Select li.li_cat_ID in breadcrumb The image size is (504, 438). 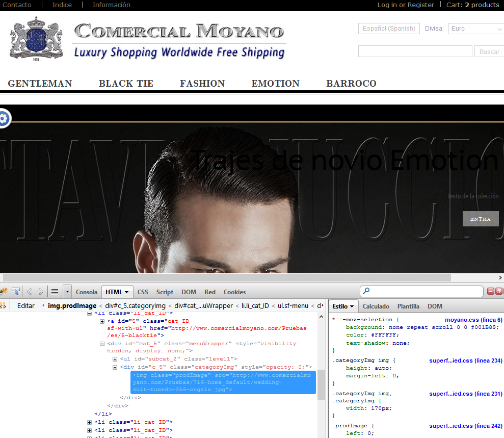tap(255, 305)
